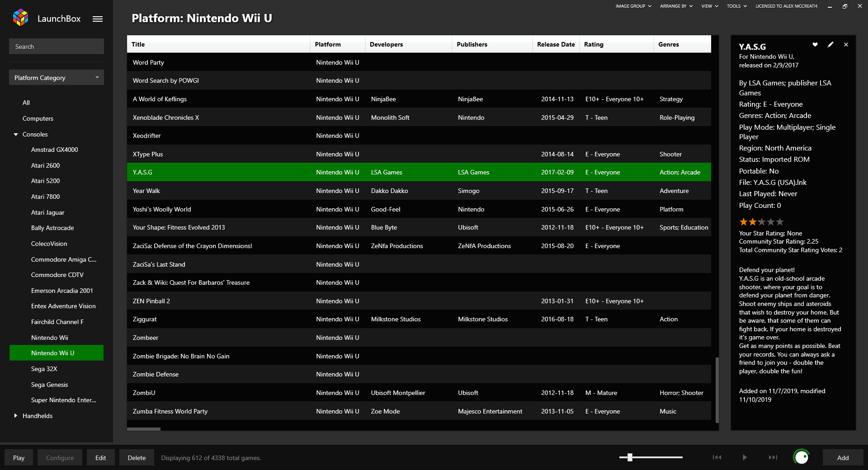868x470 pixels.
Task: Sort by Title column header
Action: pos(218,44)
